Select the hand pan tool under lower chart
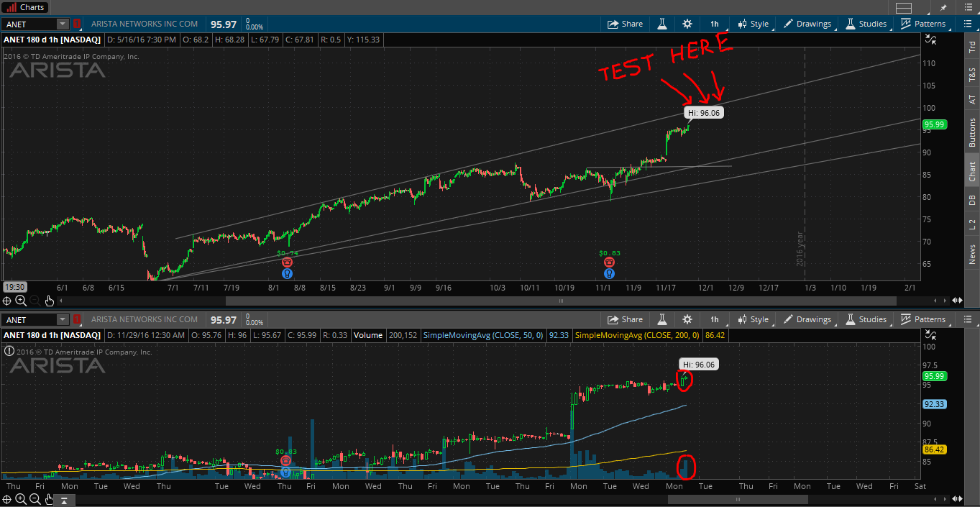Screen dimensions: 980x507 tap(49, 499)
